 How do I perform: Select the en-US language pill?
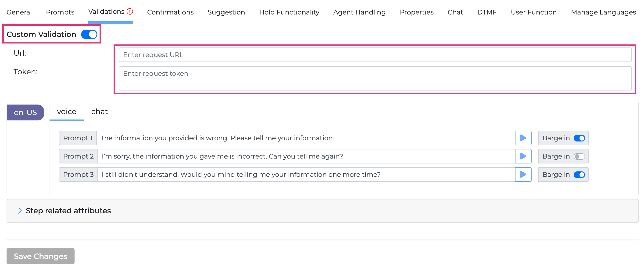coord(25,112)
